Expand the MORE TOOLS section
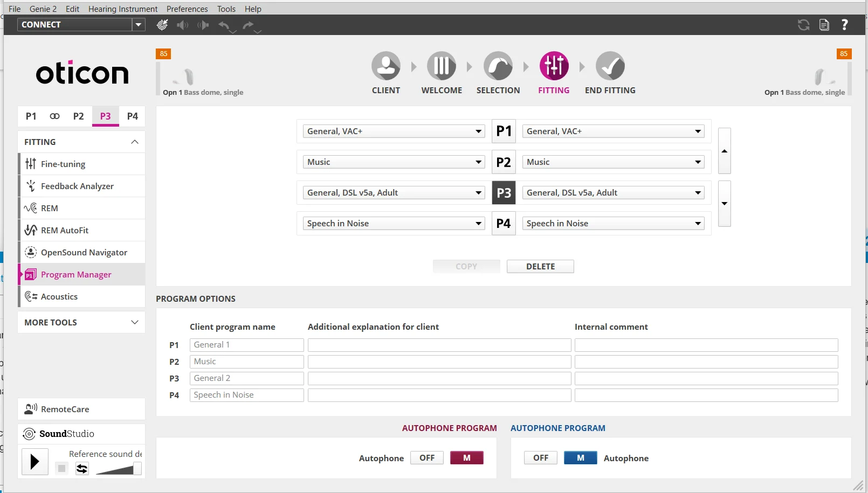Image resolution: width=868 pixels, height=493 pixels. click(81, 322)
